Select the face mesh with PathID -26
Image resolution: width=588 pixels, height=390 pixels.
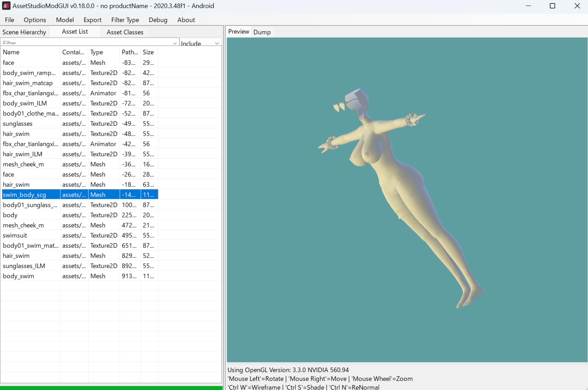pyautogui.click(x=79, y=174)
